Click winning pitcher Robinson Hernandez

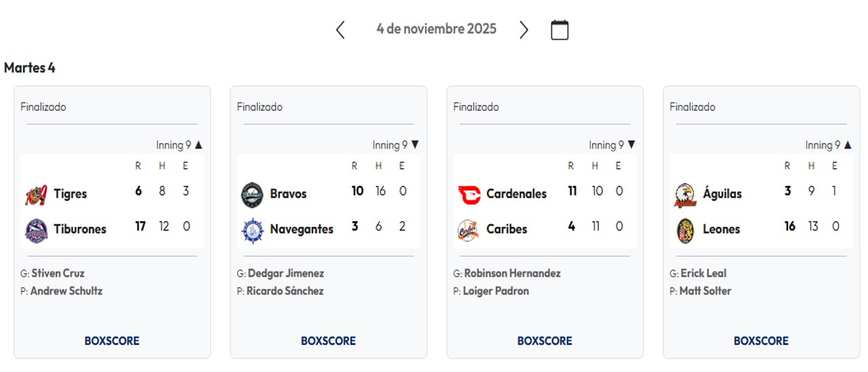512,274
